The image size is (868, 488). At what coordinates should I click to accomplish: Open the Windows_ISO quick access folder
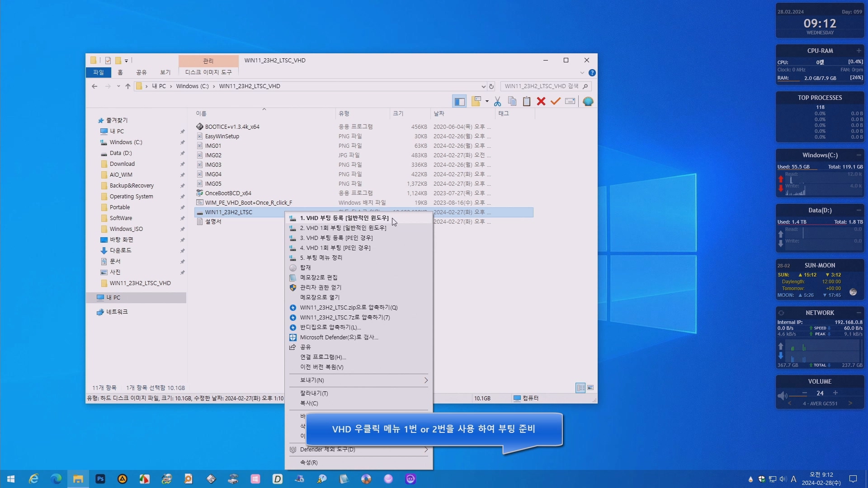126,229
